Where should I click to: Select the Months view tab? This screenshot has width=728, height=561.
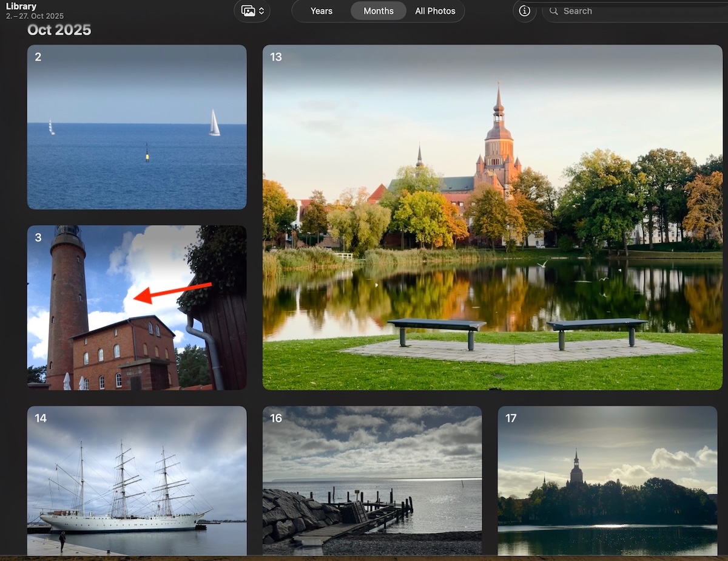(379, 11)
